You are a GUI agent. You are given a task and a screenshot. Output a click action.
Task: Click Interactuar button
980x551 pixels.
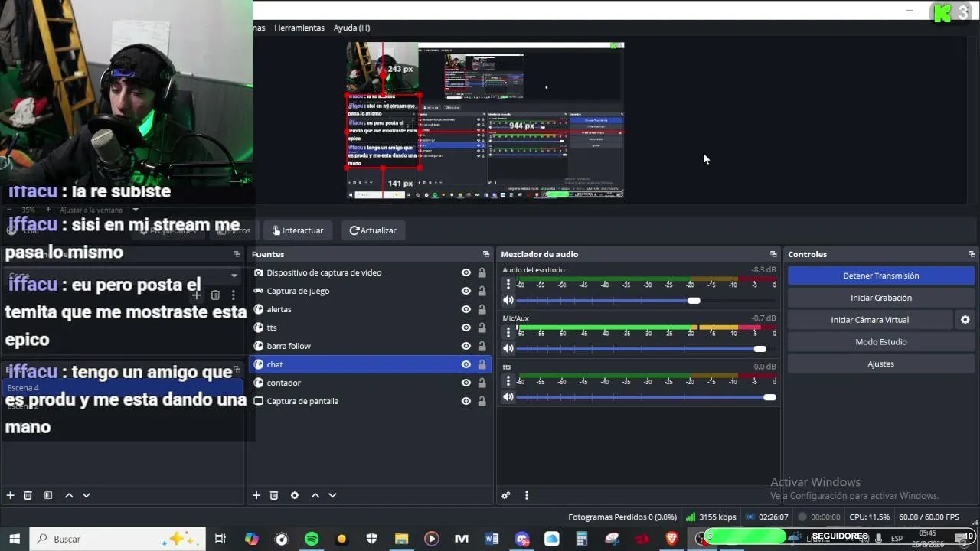coord(298,230)
